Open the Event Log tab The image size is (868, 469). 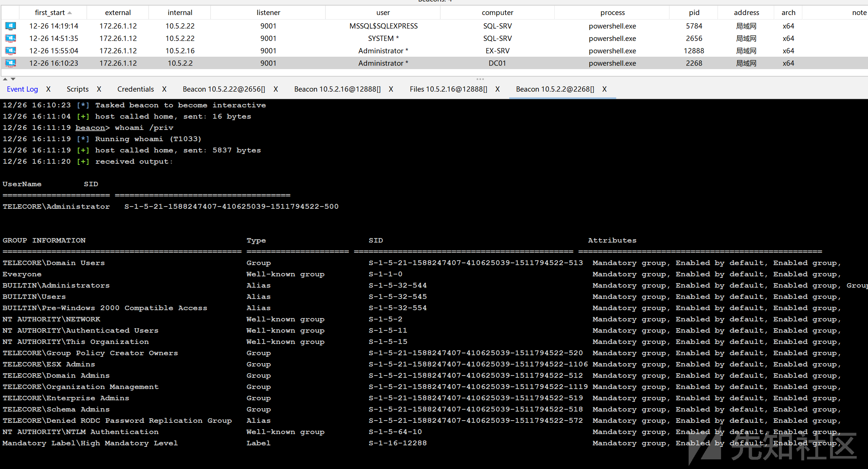tap(22, 89)
